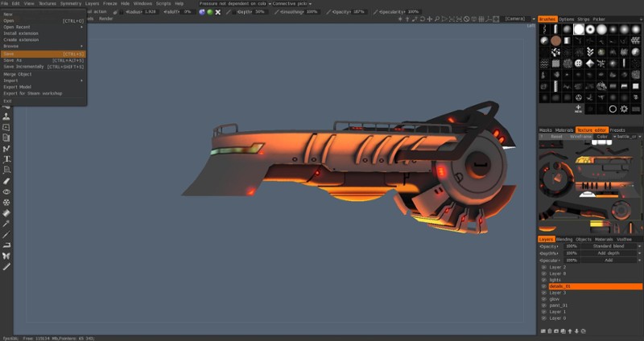The image size is (644, 341).
Task: Toggle visibility of Layer 2
Action: (x=543, y=266)
